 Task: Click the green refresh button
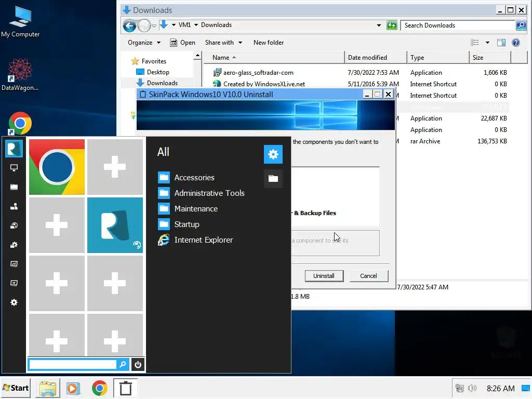tap(392, 25)
